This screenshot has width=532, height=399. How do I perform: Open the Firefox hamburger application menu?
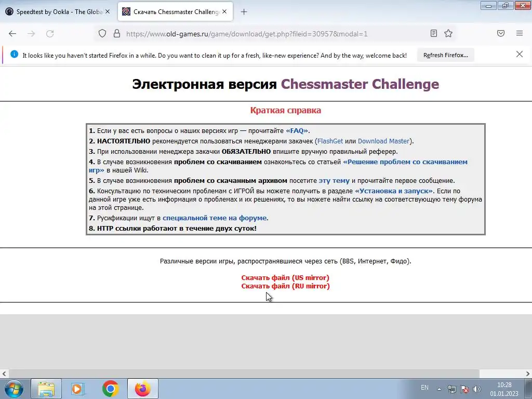coord(520,33)
